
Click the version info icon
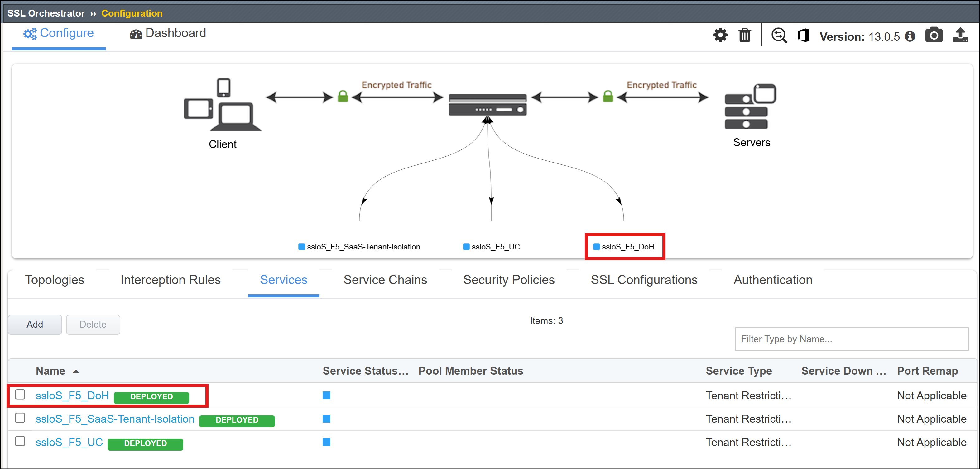(910, 36)
